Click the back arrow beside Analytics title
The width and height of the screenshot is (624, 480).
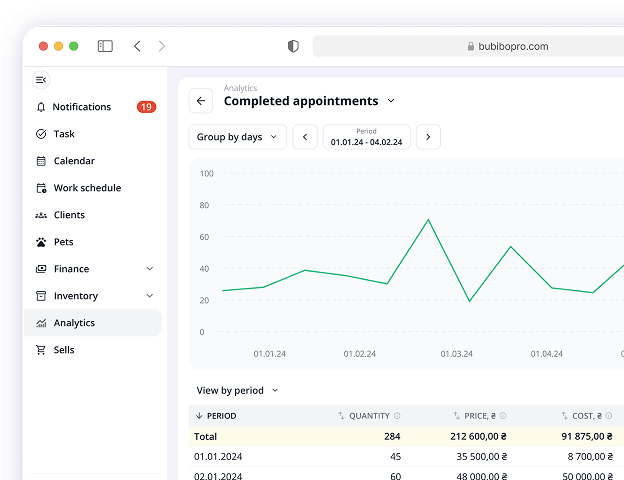click(201, 101)
